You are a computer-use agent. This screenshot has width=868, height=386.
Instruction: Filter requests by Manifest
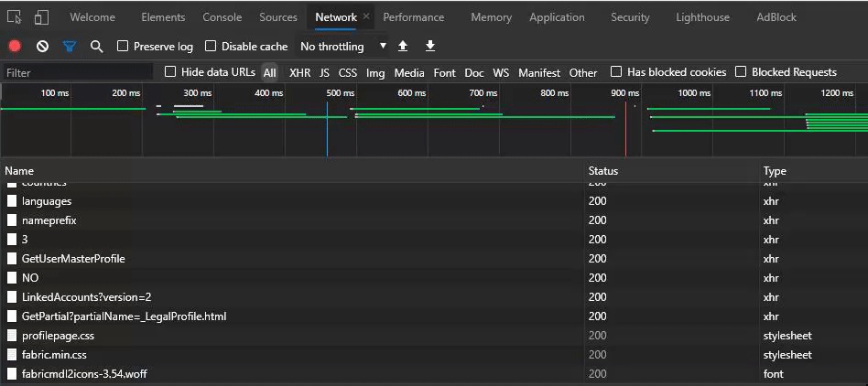(539, 72)
